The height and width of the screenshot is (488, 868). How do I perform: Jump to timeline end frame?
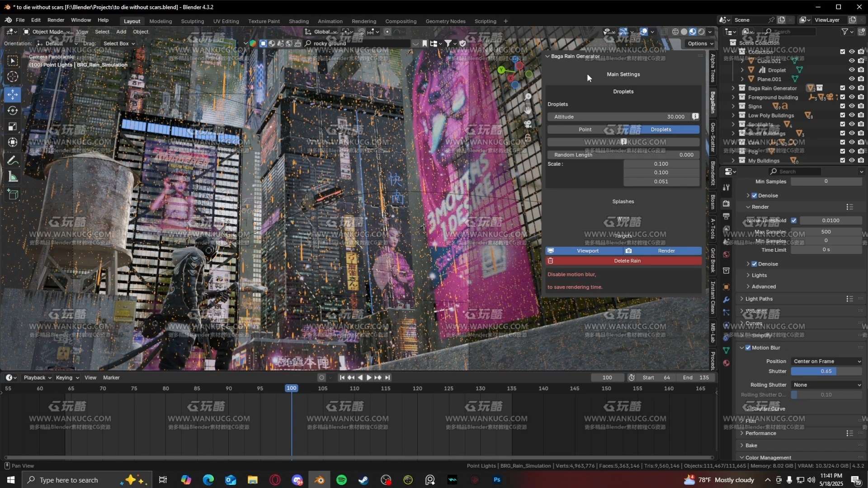click(387, 378)
